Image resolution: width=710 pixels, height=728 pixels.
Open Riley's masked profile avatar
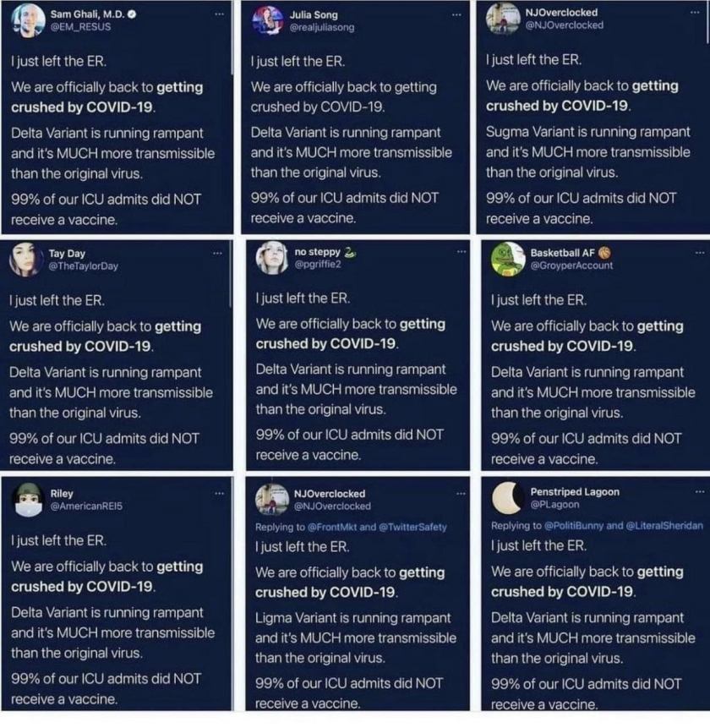(x=28, y=499)
